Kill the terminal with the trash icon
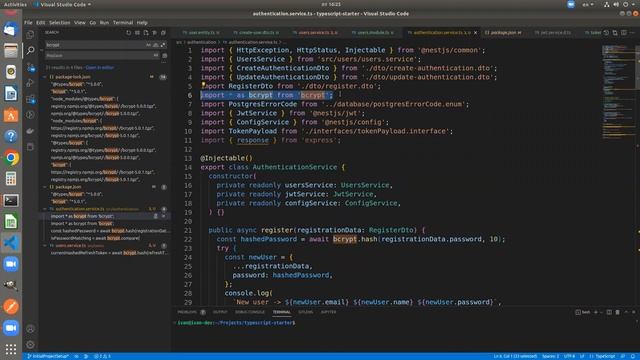This screenshot has width=640, height=360. [618, 312]
